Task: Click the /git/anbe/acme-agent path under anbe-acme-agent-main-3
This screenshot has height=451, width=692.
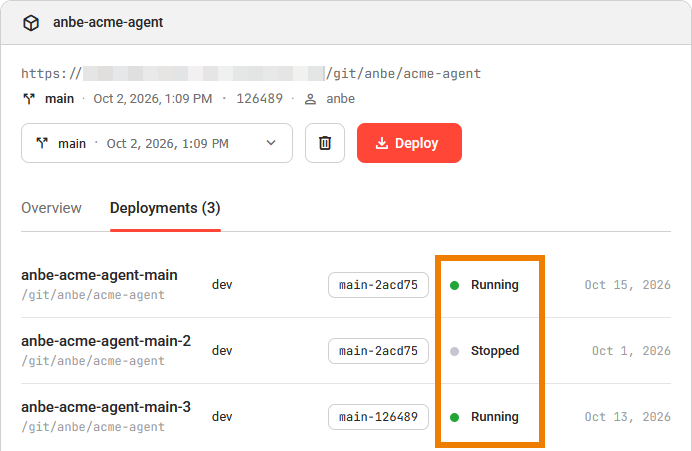Action: click(93, 427)
